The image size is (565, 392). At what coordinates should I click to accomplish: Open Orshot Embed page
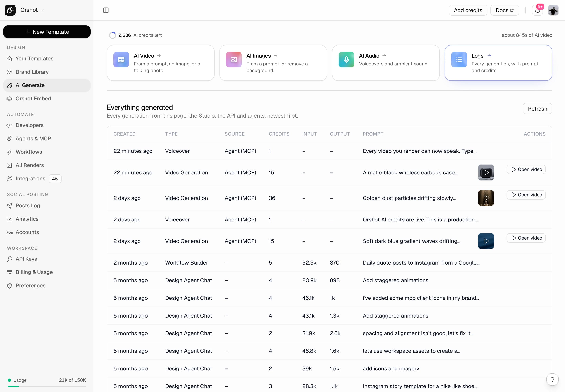47,99
